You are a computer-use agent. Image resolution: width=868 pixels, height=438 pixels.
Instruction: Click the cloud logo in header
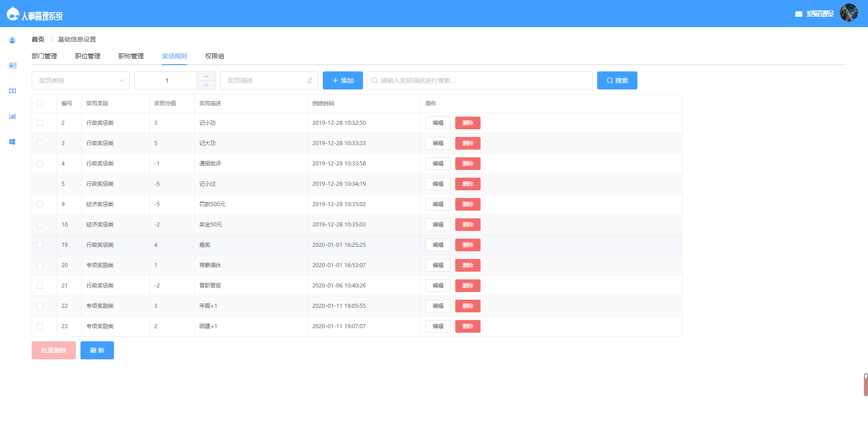(13, 14)
